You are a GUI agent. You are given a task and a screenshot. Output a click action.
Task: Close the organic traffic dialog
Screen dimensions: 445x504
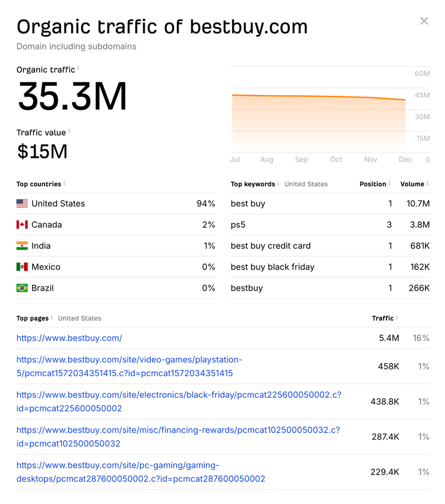click(x=424, y=21)
